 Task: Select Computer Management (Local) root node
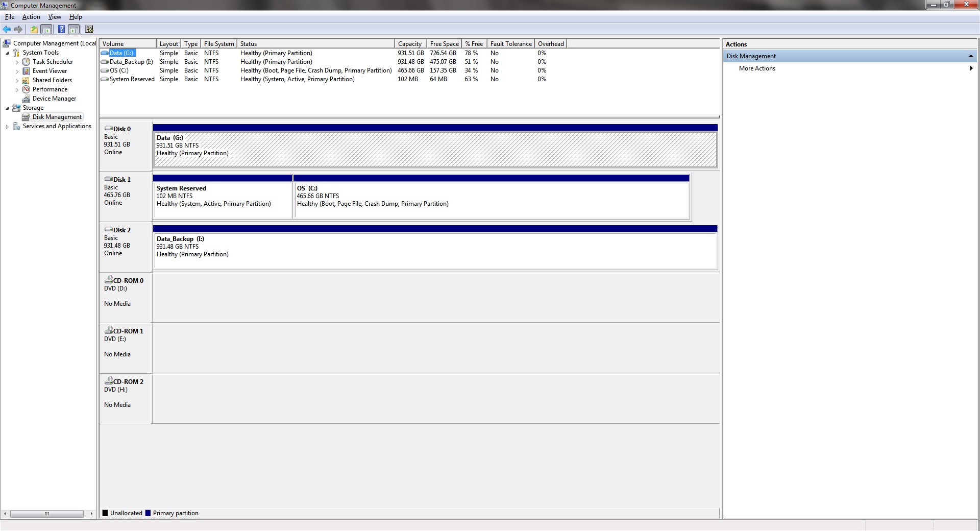pos(54,43)
